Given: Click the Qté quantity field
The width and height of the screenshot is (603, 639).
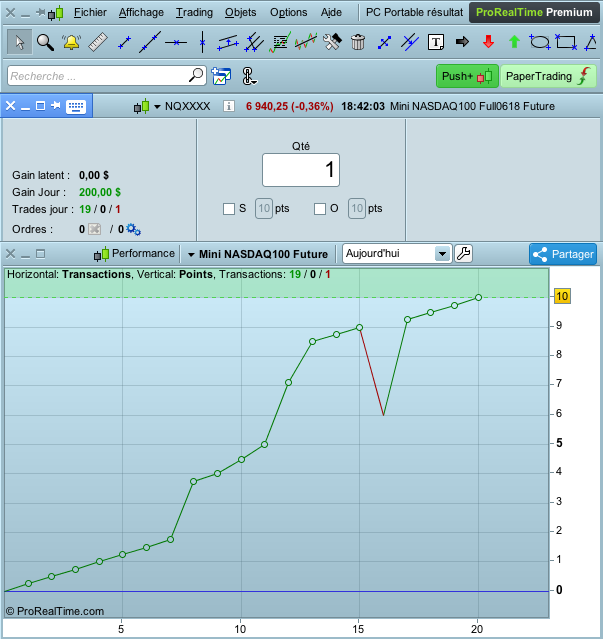Looking at the screenshot, I should pos(301,170).
